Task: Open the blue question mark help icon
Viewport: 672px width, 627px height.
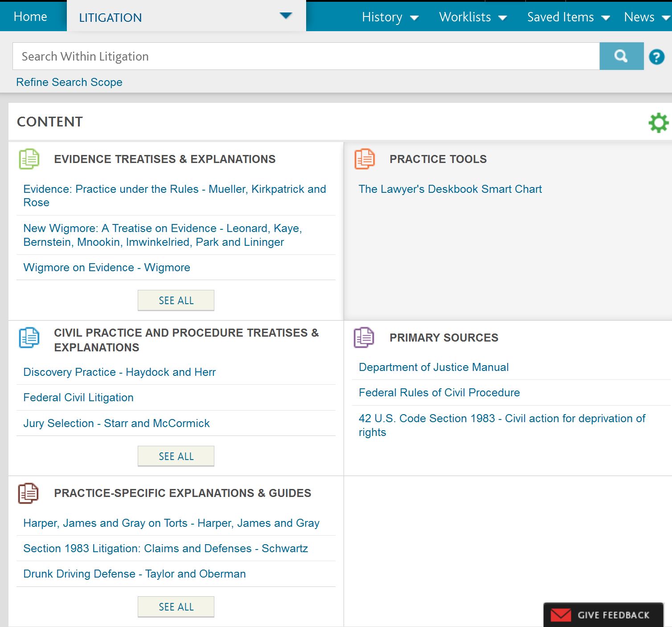Action: pos(656,57)
